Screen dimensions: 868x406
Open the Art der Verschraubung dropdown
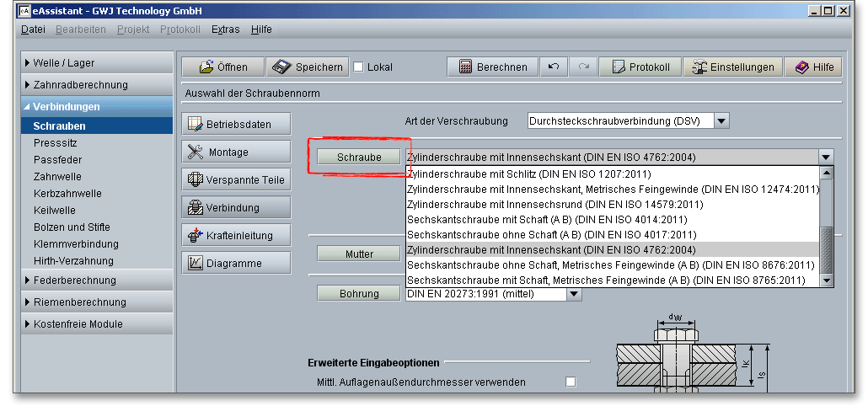[x=721, y=121]
